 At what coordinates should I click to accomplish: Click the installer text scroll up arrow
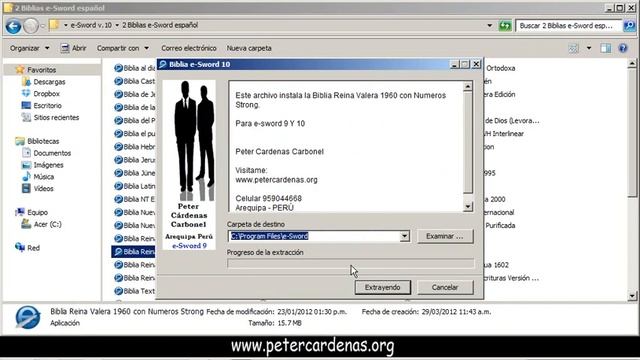tap(468, 86)
